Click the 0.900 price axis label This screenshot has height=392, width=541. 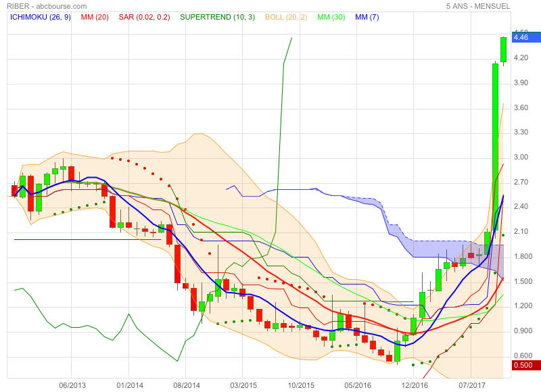pyautogui.click(x=523, y=330)
